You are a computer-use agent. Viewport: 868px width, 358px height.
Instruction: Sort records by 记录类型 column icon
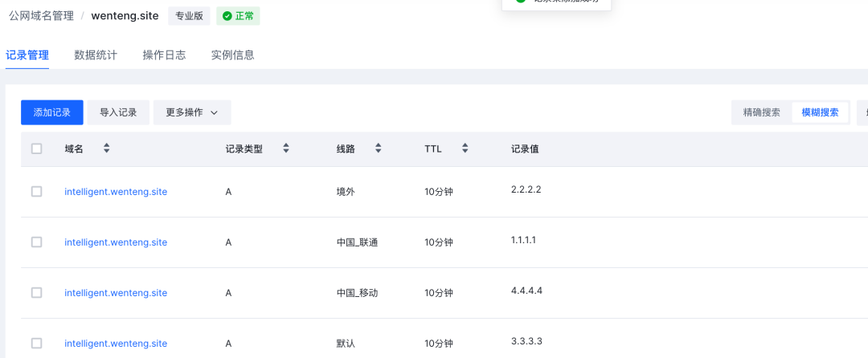click(285, 148)
